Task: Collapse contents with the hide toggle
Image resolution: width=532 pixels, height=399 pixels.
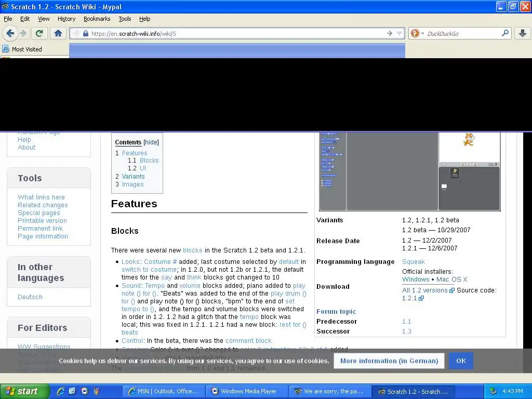Action: (151, 142)
